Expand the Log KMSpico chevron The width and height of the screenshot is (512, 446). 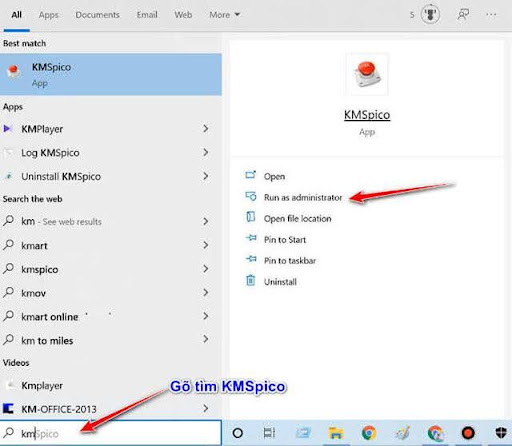coord(206,152)
